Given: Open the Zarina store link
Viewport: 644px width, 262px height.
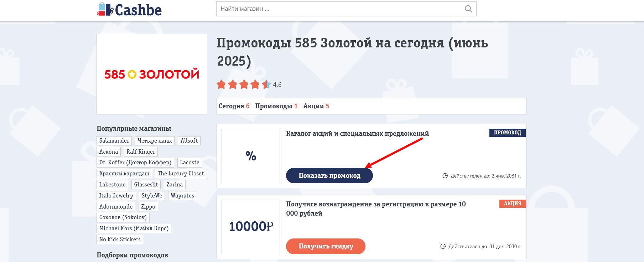Looking at the screenshot, I should (175, 185).
